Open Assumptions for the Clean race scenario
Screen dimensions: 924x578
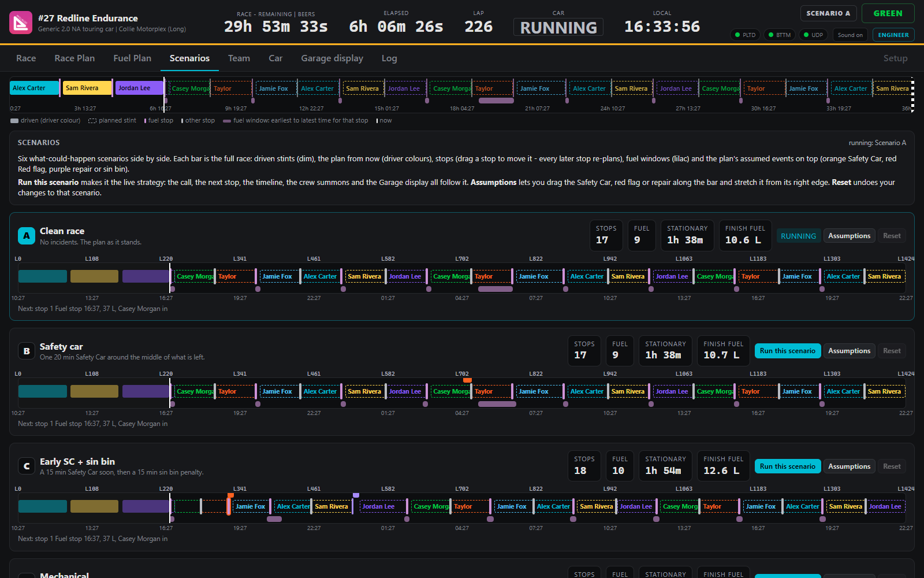[x=849, y=236]
